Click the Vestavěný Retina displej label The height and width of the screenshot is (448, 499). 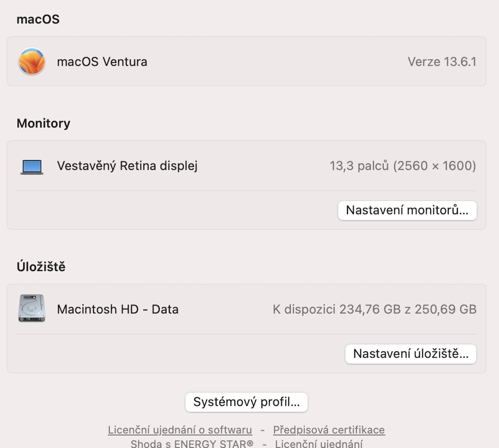click(127, 166)
